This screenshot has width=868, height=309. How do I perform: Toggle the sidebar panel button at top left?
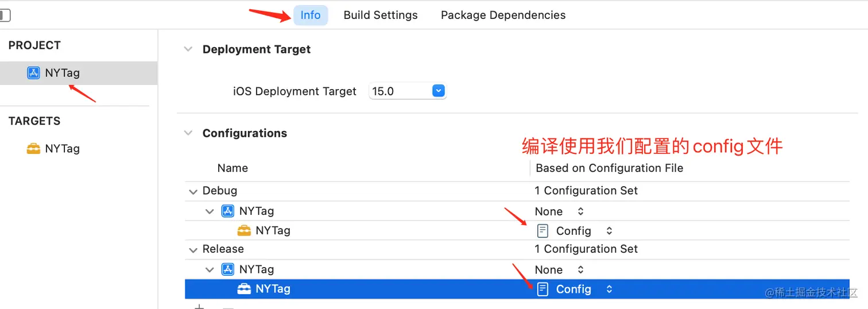5,16
